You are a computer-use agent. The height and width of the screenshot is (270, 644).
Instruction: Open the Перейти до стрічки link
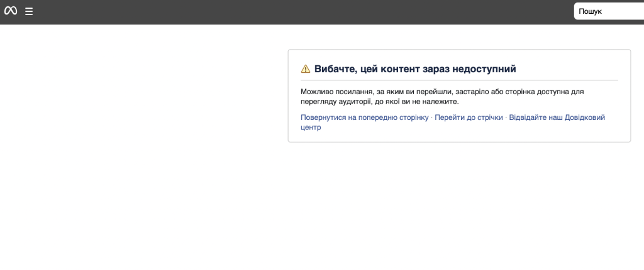click(469, 117)
